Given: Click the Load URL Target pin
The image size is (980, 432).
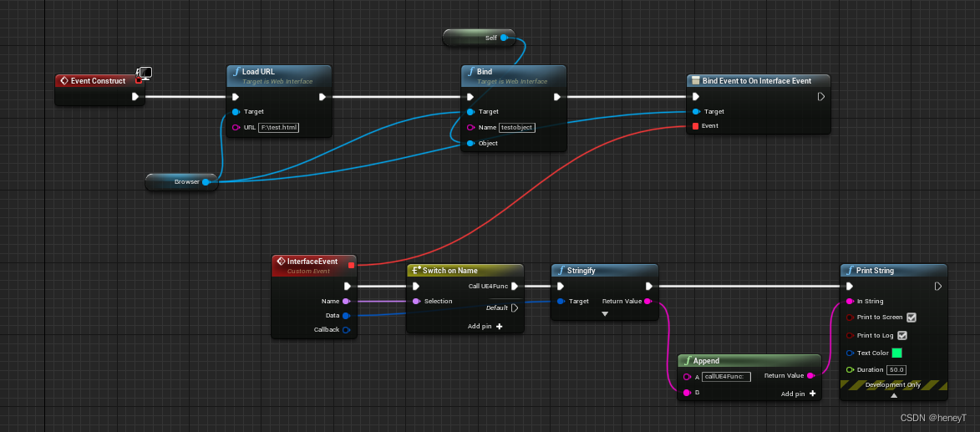Looking at the screenshot, I should (x=236, y=112).
